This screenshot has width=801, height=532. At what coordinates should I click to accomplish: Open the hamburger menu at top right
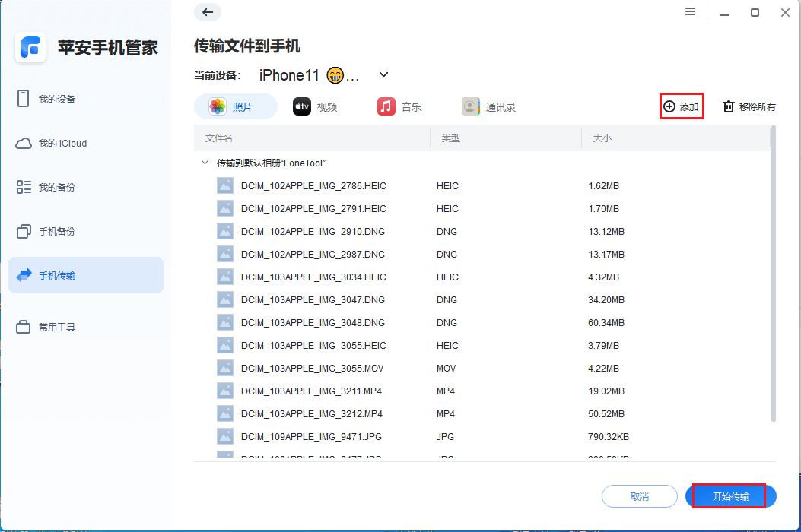(690, 11)
